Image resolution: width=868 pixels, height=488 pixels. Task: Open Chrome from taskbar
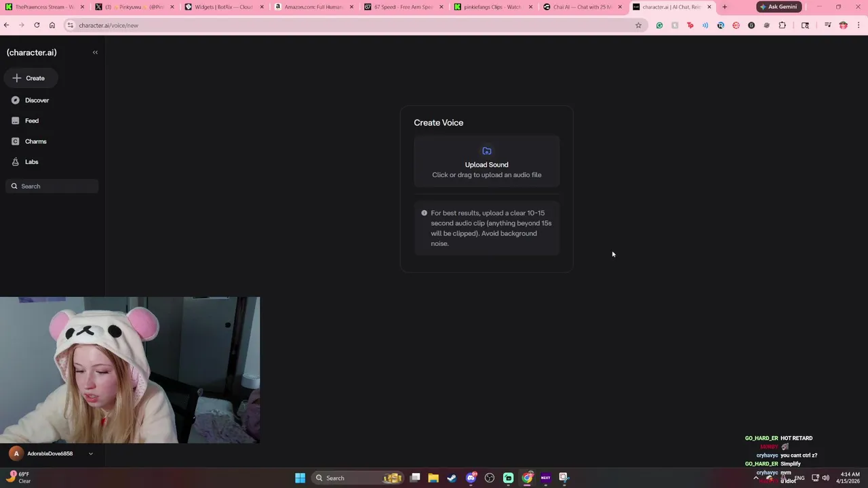[x=527, y=478]
